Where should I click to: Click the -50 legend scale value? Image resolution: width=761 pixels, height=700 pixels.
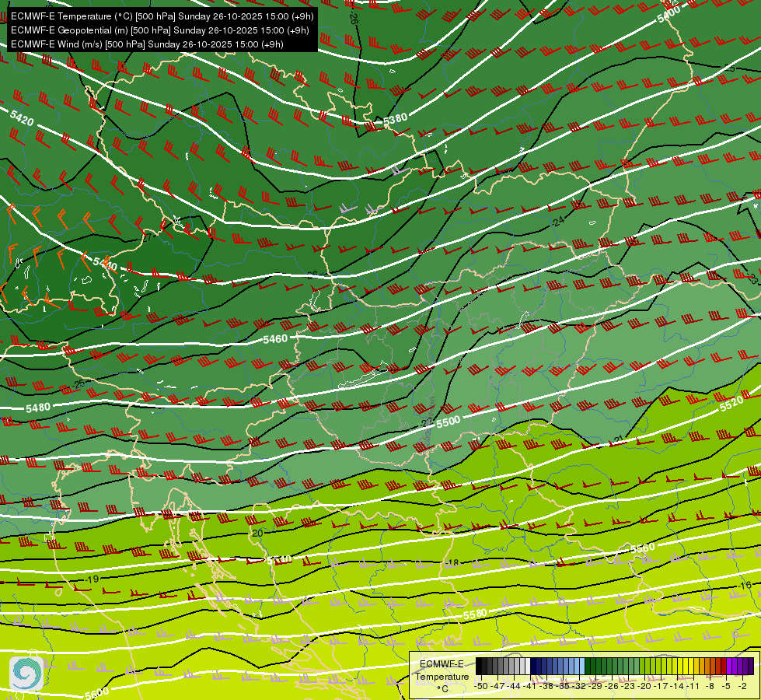click(x=481, y=686)
